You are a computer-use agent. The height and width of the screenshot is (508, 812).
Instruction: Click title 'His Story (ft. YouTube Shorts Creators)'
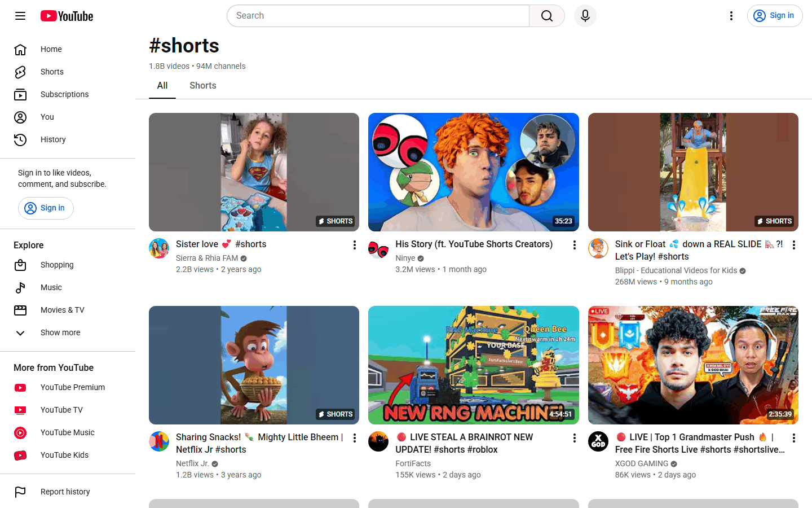(474, 244)
